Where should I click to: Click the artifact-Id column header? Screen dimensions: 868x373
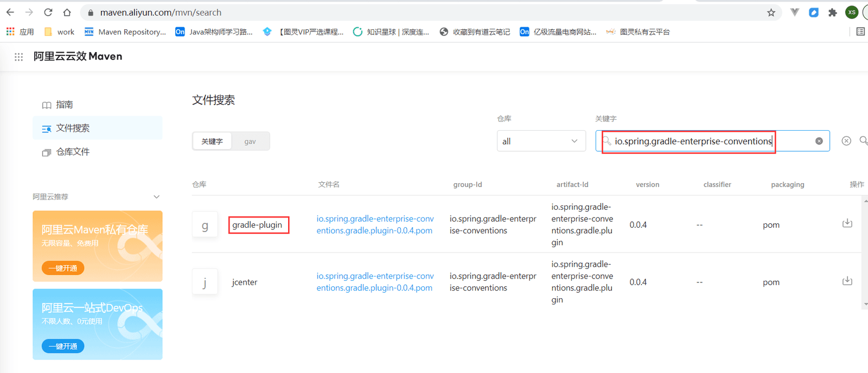572,184
